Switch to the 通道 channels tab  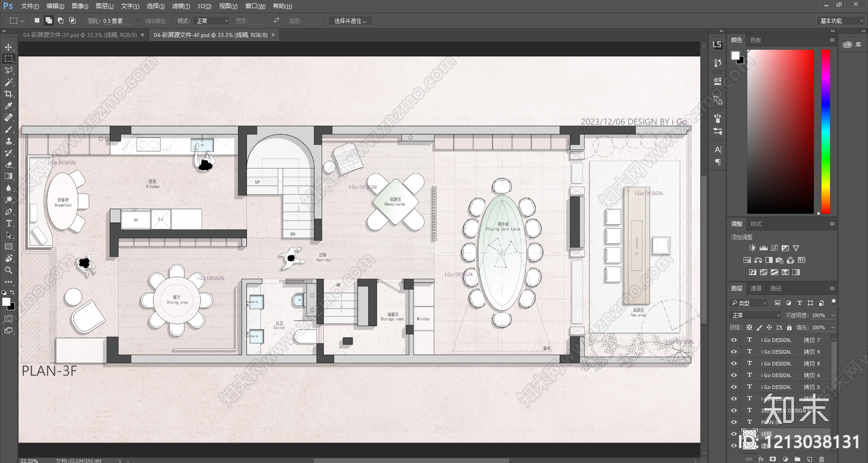(756, 288)
